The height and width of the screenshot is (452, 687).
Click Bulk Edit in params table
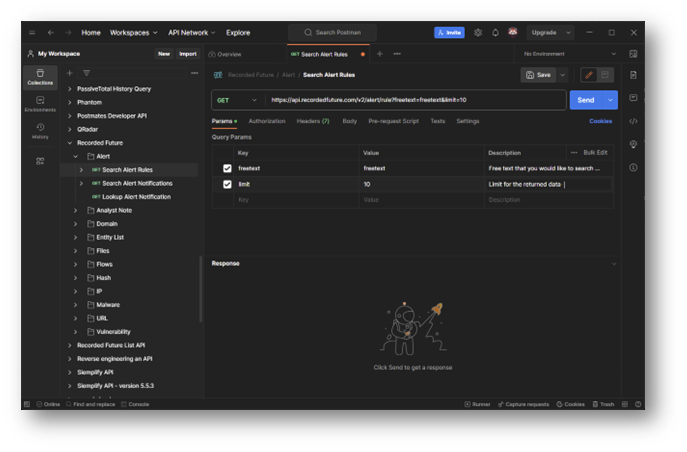coord(595,153)
